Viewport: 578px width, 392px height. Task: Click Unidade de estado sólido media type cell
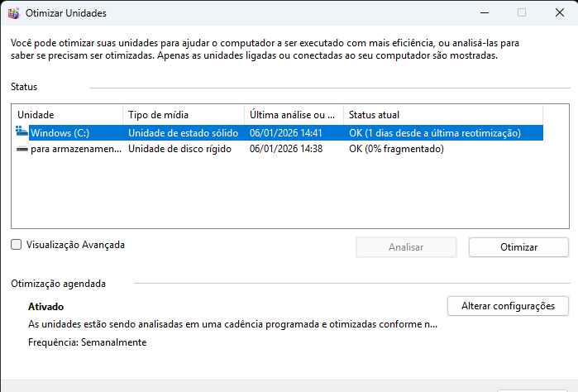[184, 133]
